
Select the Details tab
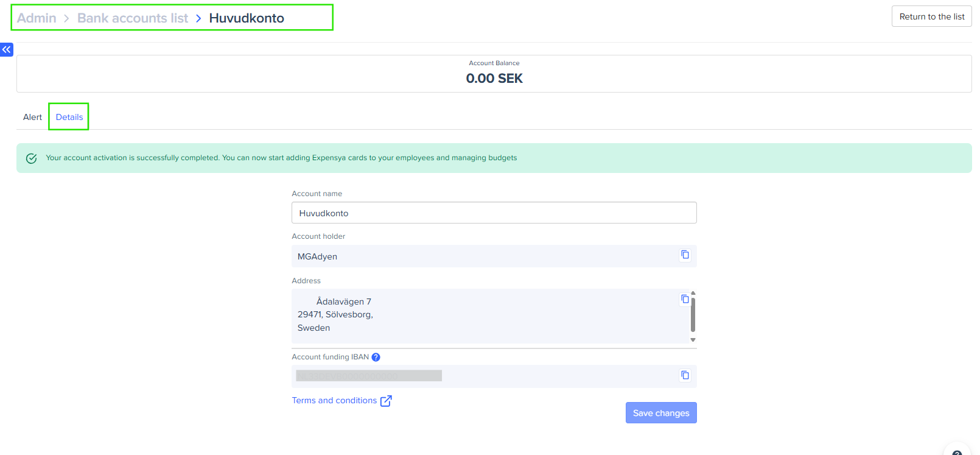tap(69, 117)
